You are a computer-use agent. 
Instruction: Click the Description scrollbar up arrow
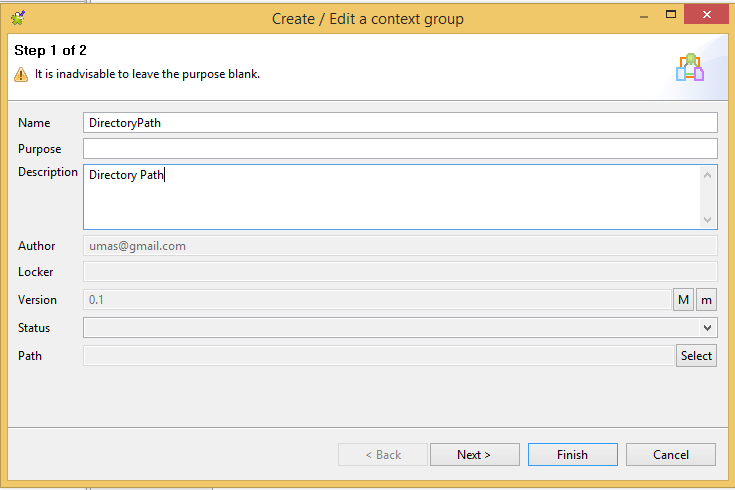click(708, 175)
